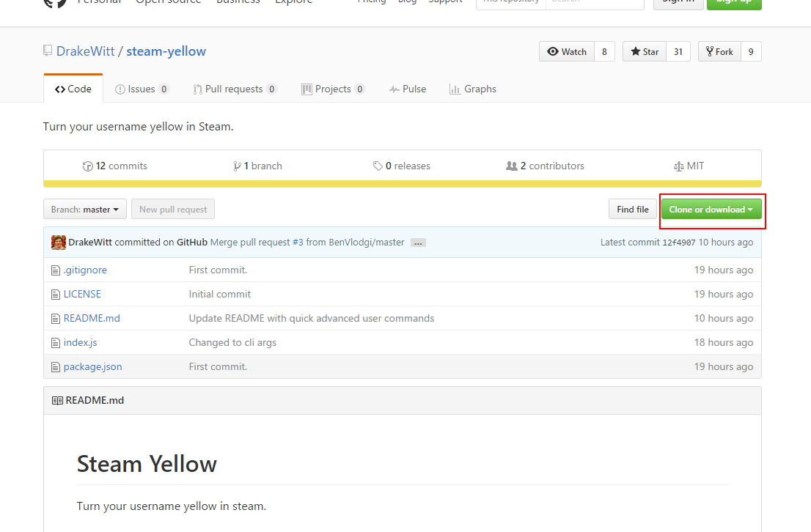Fork the steam-yellow repository

pyautogui.click(x=719, y=52)
